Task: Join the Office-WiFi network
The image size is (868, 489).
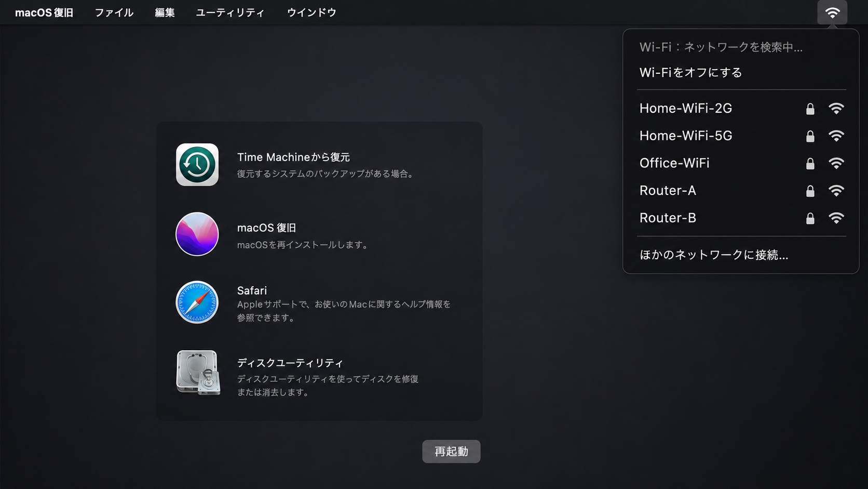Action: [x=741, y=163]
